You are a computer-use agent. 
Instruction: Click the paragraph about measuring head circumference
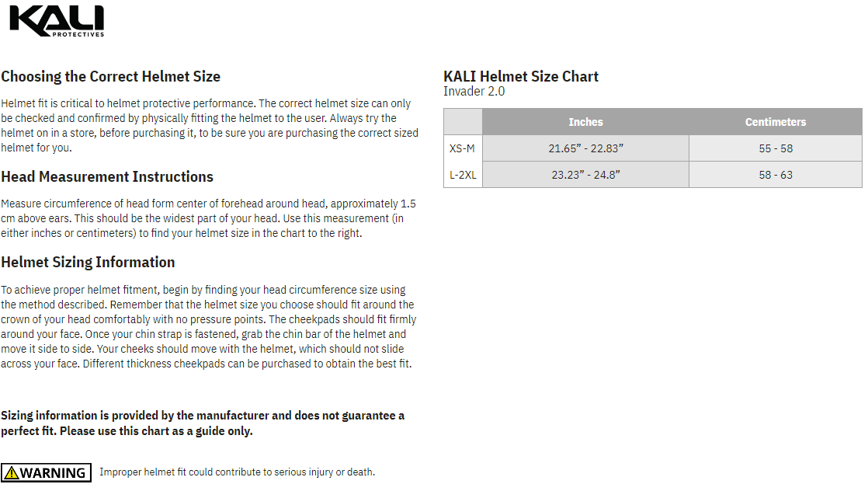(x=208, y=218)
